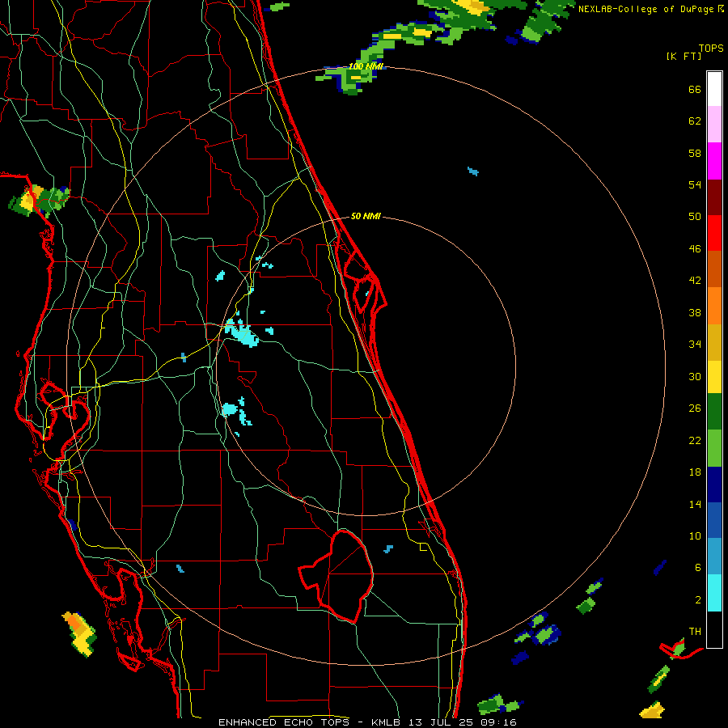Click the legend value "66"
Screen dimensions: 728x728
coord(695,89)
